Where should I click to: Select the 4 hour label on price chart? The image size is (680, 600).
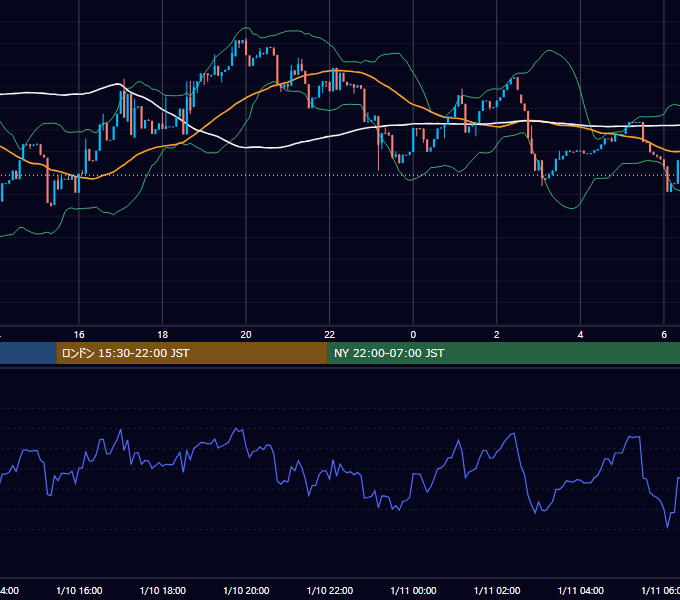pyautogui.click(x=580, y=335)
